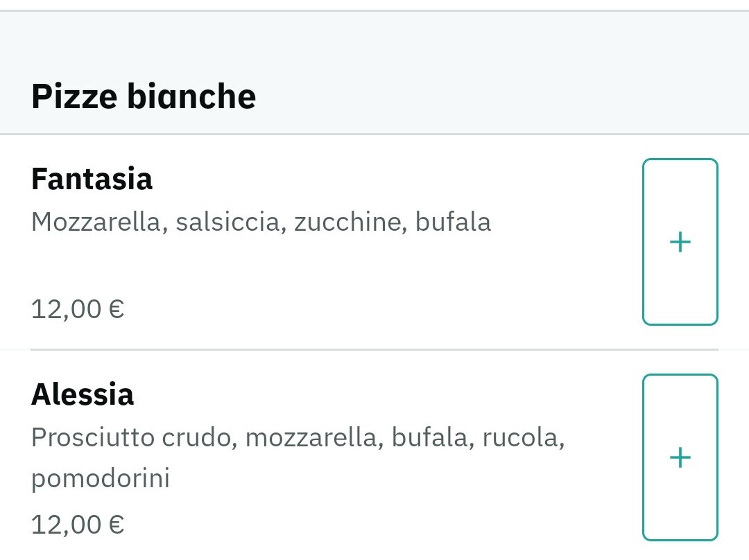The height and width of the screenshot is (560, 749).
Task: Click the word mozzarella in Alessia ingredients
Action: click(311, 438)
